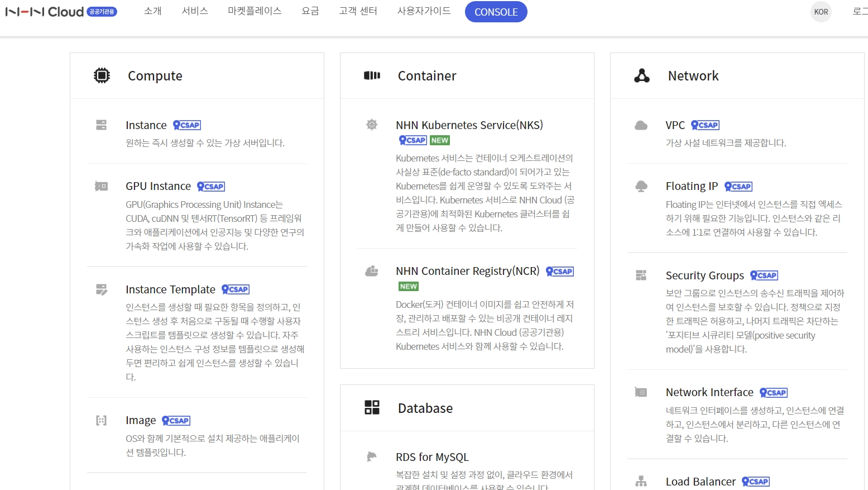Click the CSAP badge next to Instance

pos(187,125)
